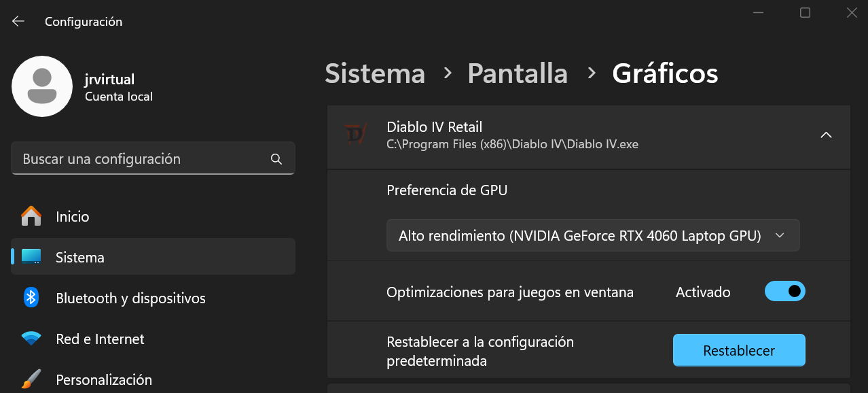868x393 pixels.
Task: Click the Inicio house icon
Action: coord(31,217)
